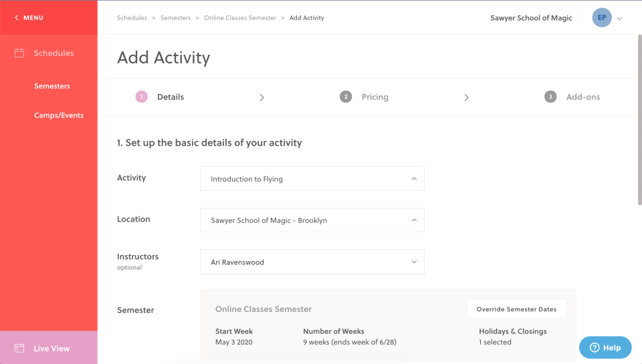Image resolution: width=642 pixels, height=364 pixels.
Task: Go to Camps/Events in the sidebar
Action: [59, 116]
